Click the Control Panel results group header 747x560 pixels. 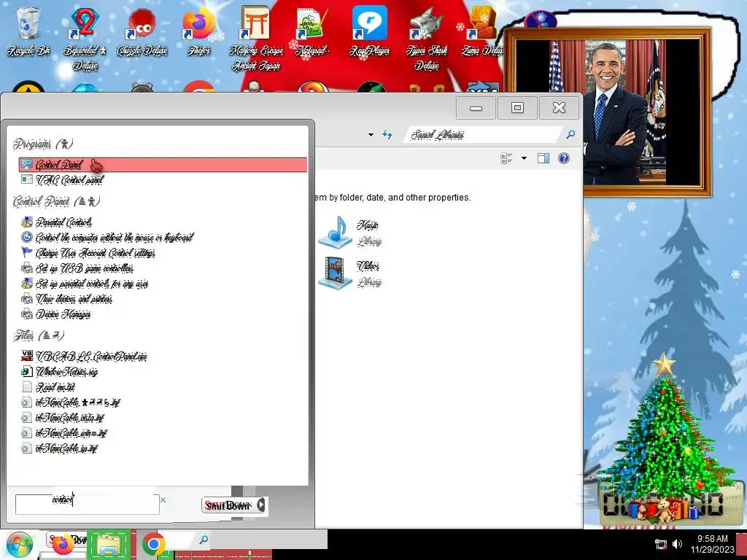pyautogui.click(x=57, y=201)
